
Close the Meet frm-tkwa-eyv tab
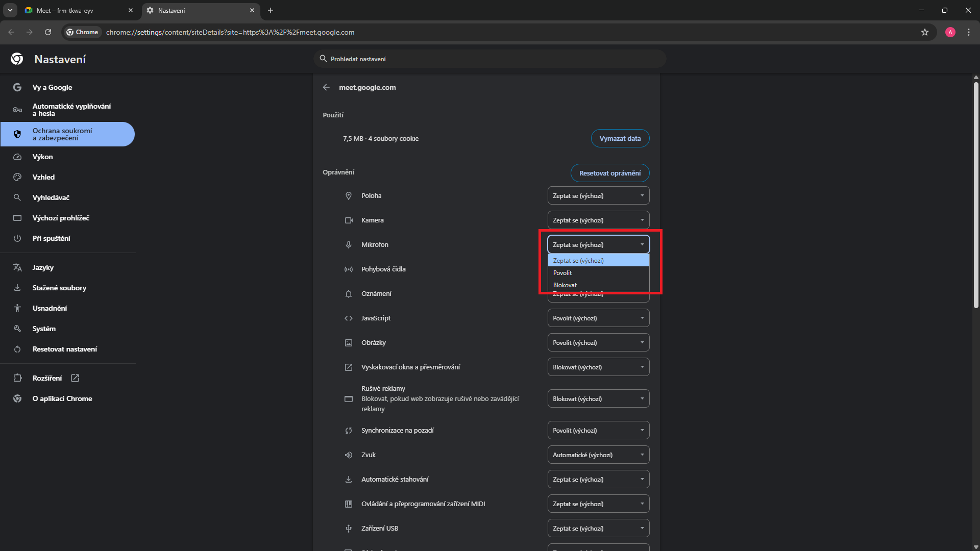pos(130,10)
